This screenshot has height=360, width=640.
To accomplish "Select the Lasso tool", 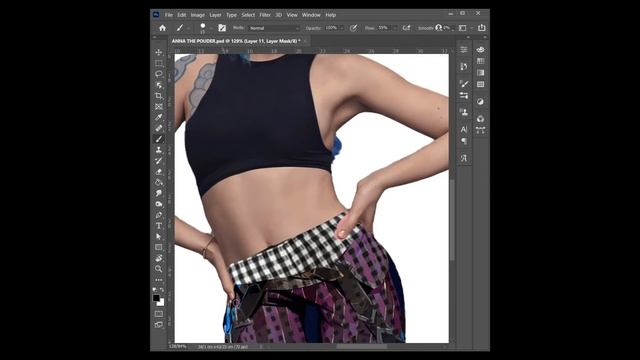I will 159,74.
